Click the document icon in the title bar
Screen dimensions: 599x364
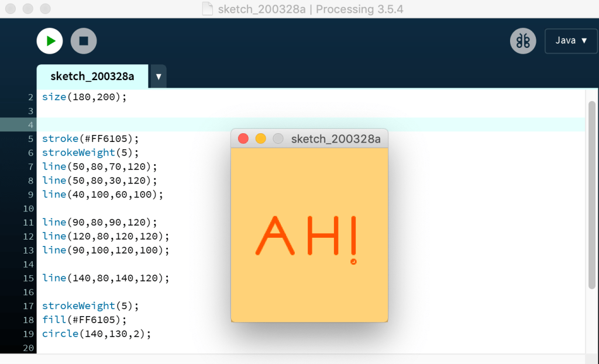point(207,9)
